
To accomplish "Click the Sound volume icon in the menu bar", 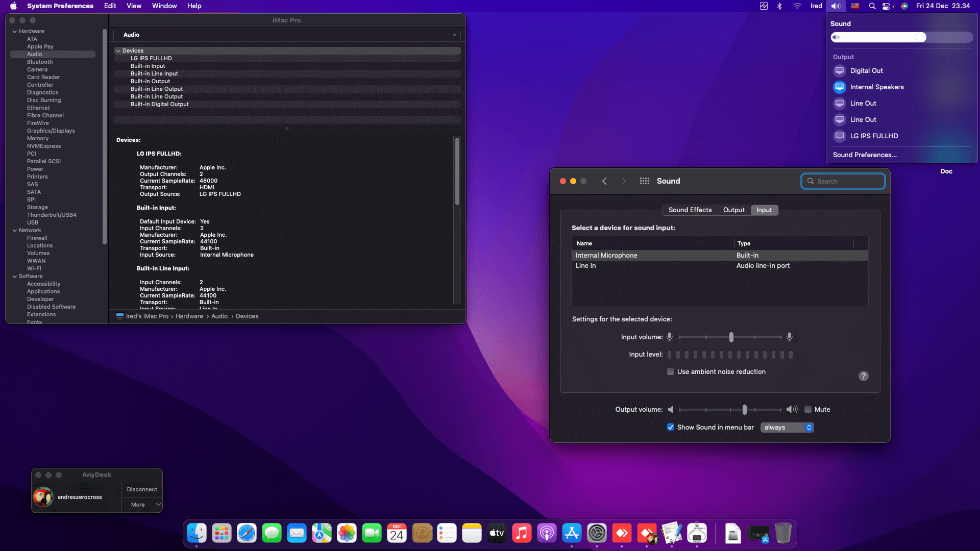I will (x=836, y=6).
